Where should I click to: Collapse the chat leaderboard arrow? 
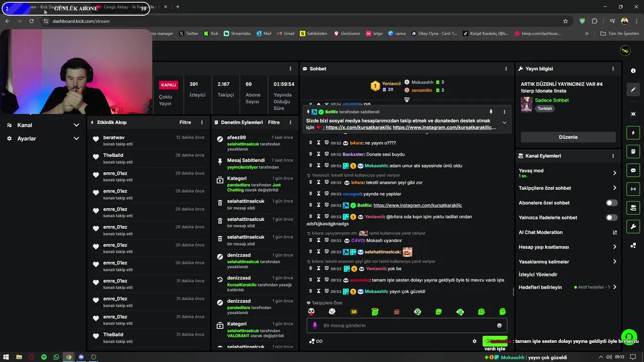point(407,100)
